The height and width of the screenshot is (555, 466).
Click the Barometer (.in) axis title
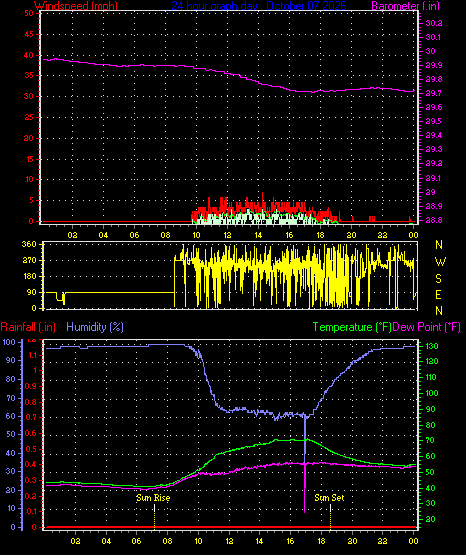coord(405,5)
